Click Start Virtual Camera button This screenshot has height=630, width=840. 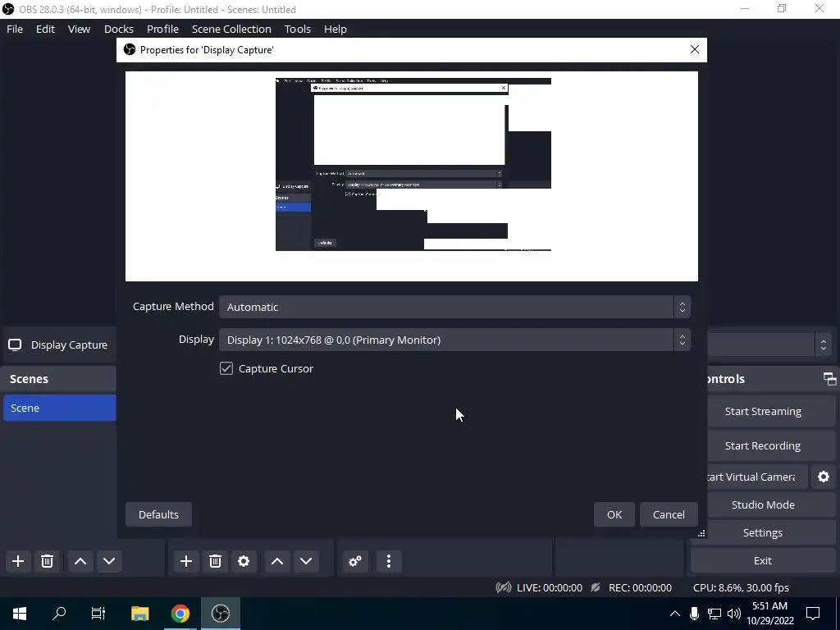point(756,477)
